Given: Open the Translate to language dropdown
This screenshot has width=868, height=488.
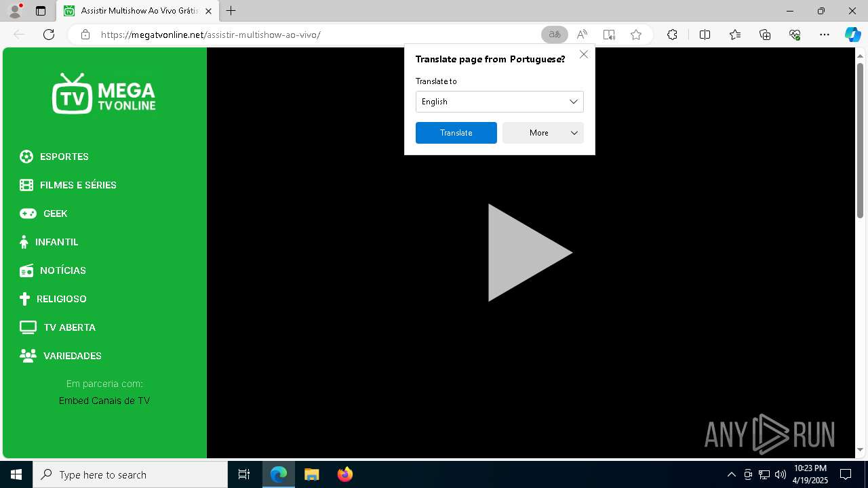Looking at the screenshot, I should (500, 102).
